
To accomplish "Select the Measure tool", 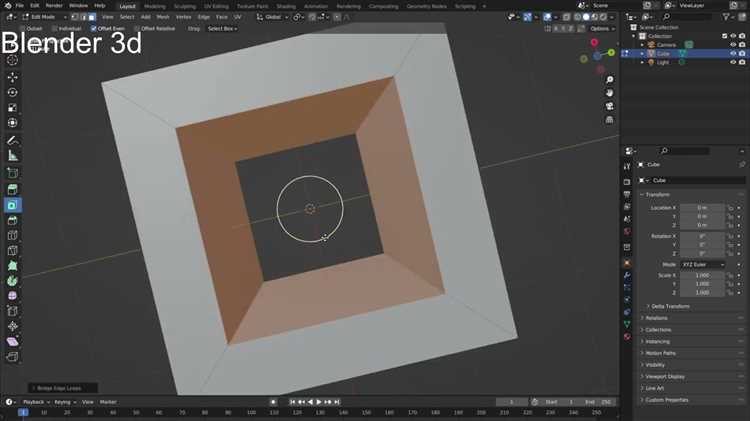I will (13, 156).
